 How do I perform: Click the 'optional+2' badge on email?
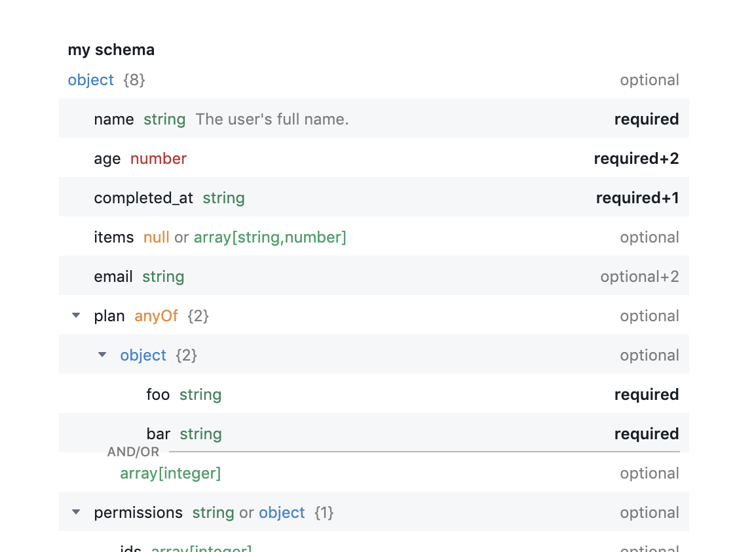pos(639,277)
